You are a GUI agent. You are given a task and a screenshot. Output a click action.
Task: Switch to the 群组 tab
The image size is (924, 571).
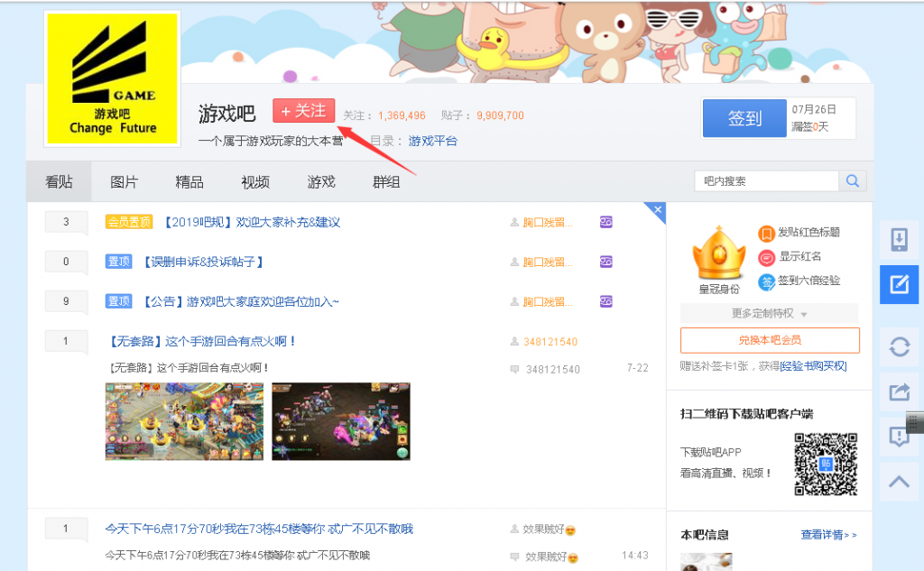tap(386, 182)
